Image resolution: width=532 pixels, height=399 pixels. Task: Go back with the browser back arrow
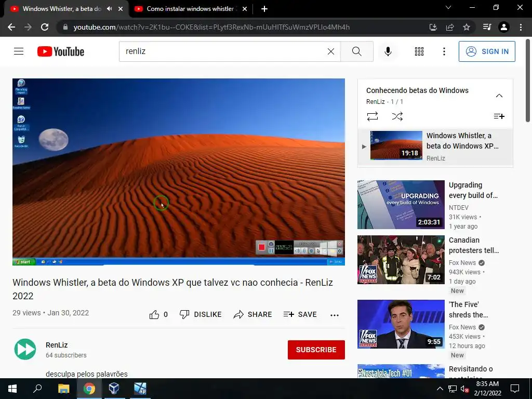pos(11,27)
